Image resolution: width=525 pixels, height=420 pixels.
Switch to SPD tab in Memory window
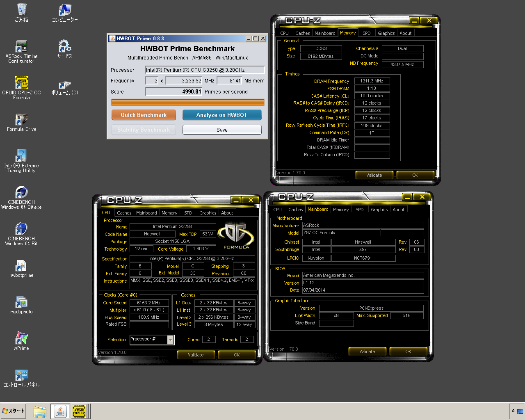click(x=367, y=33)
